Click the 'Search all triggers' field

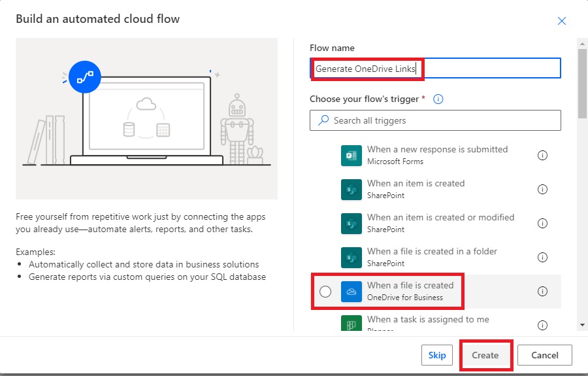point(435,120)
